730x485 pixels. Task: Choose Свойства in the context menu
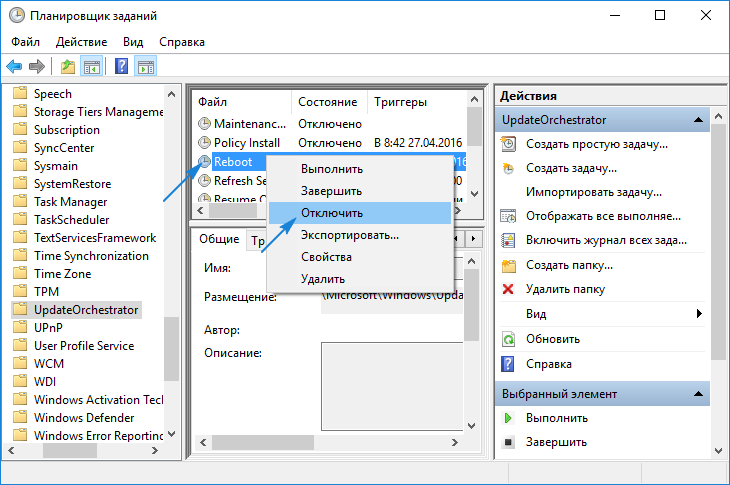click(x=360, y=257)
